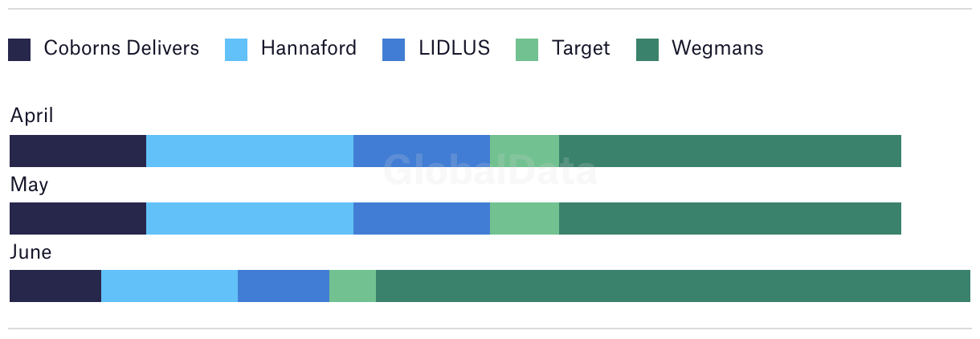Select the April Wegmans bar segment

click(x=730, y=151)
